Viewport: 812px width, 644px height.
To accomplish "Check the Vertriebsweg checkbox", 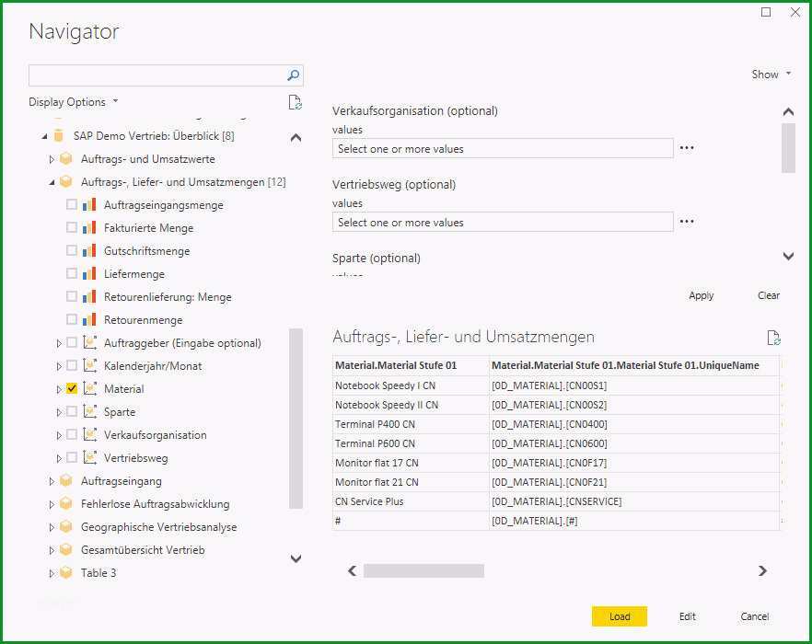I will 72,457.
